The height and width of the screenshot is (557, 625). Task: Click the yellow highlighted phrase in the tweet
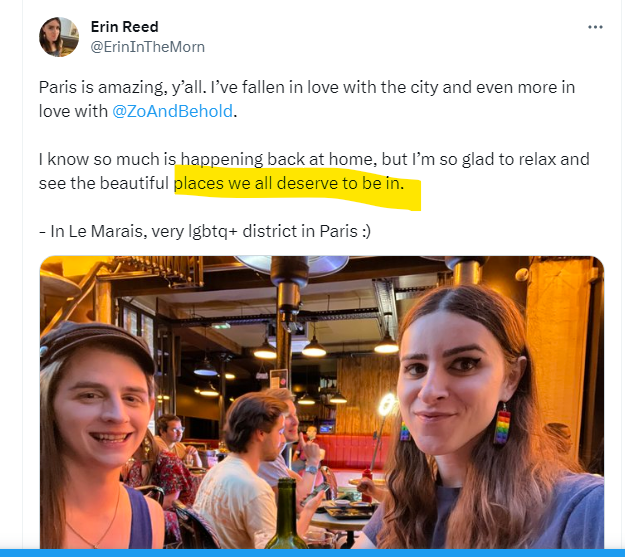pyautogui.click(x=296, y=186)
